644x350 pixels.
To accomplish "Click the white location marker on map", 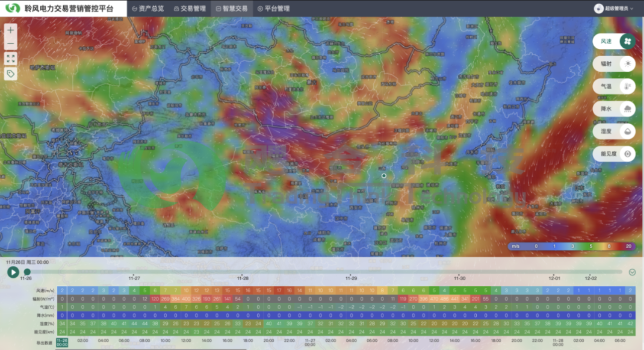I will pyautogui.click(x=384, y=176).
